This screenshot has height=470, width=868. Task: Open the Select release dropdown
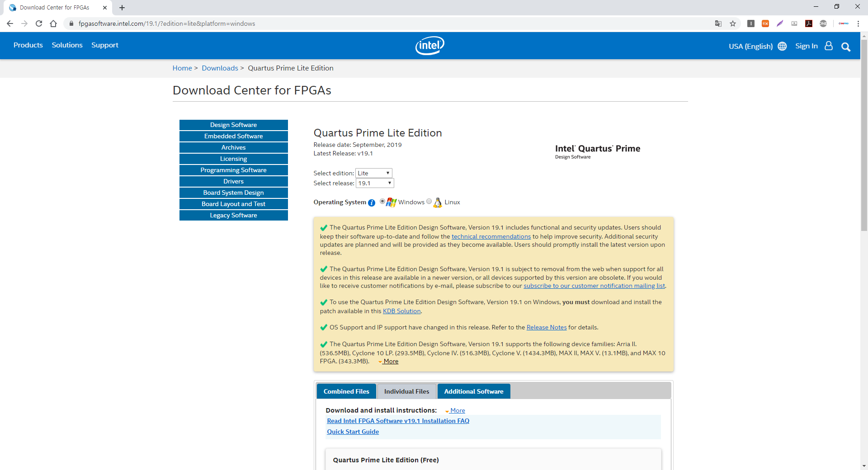(375, 183)
